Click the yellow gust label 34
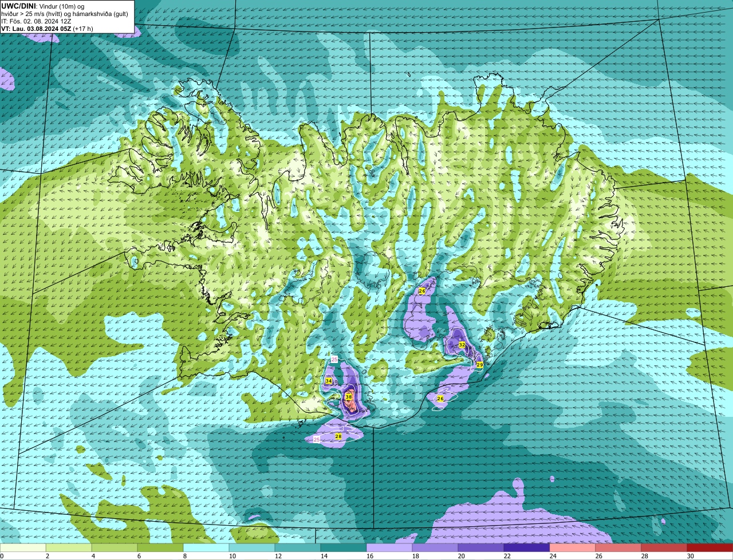This screenshot has width=733, height=560. (329, 381)
